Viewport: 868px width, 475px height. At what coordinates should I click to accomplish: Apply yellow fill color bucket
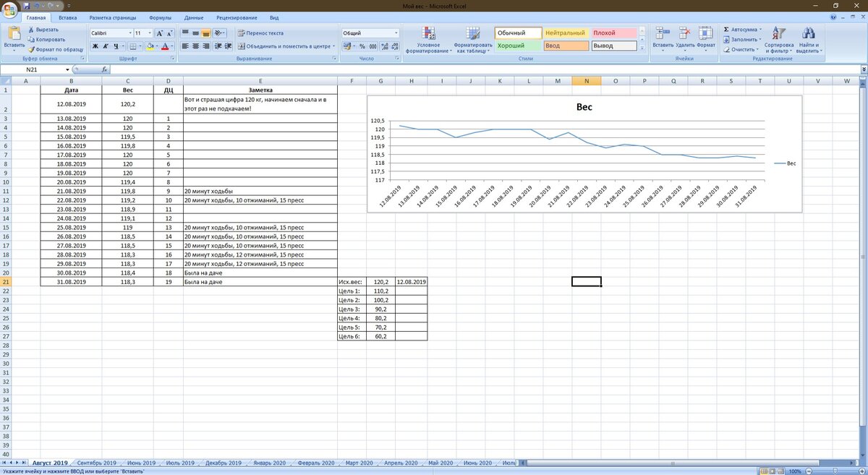click(x=150, y=46)
